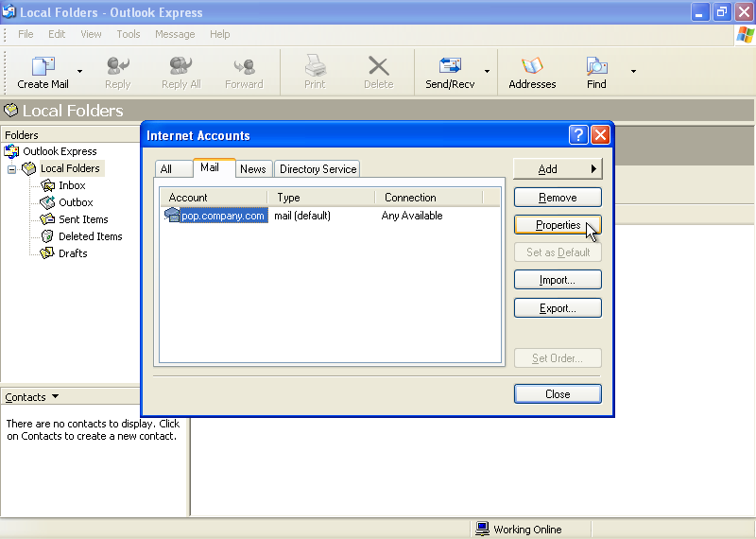
Task: Click the Delete toolbar icon
Action: [379, 66]
